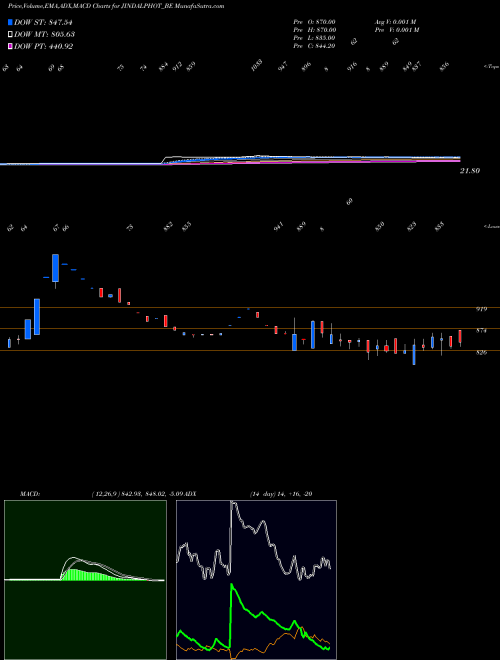Click the 'Avg V: 0.001 M' value
This screenshot has height=660, width=500.
click(396, 22)
